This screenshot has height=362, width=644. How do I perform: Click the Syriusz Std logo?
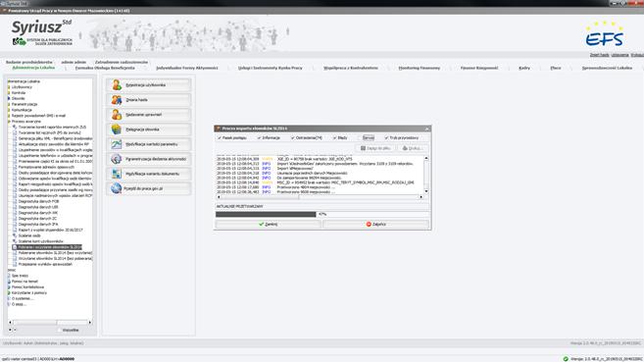click(x=42, y=32)
